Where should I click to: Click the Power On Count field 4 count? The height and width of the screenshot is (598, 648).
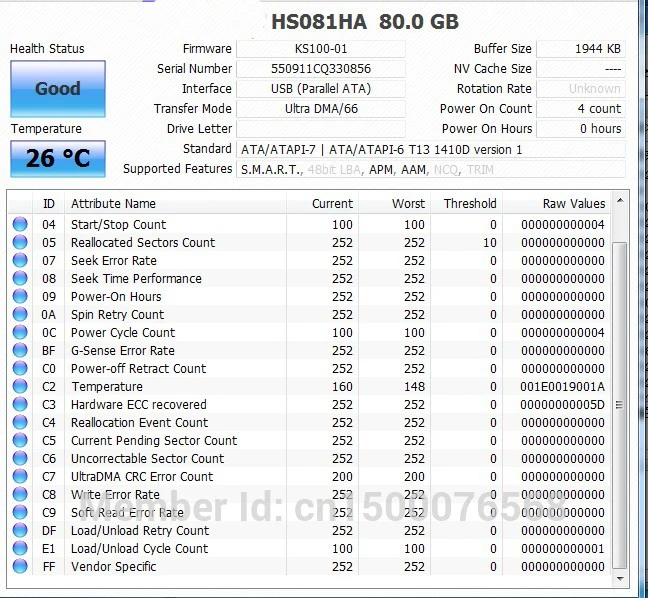(x=581, y=109)
